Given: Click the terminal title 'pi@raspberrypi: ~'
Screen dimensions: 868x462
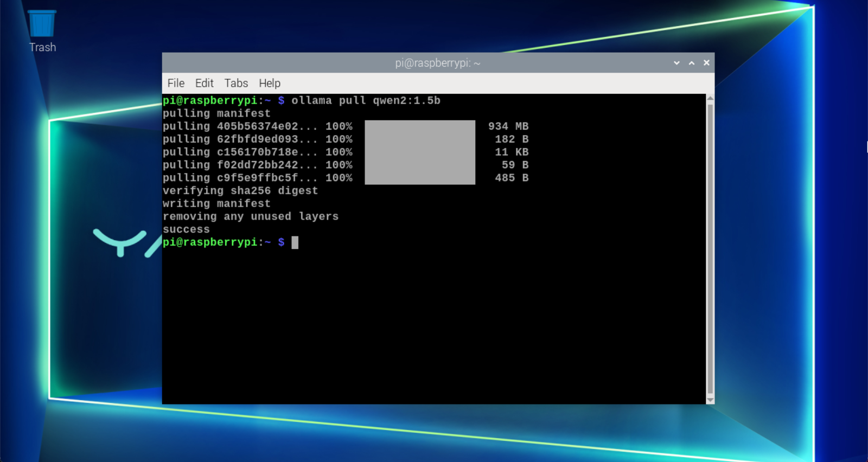Looking at the screenshot, I should pos(438,63).
